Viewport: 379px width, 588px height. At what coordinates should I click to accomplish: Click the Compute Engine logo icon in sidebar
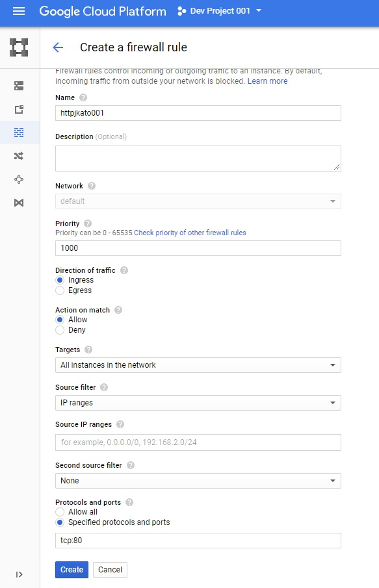point(20,47)
